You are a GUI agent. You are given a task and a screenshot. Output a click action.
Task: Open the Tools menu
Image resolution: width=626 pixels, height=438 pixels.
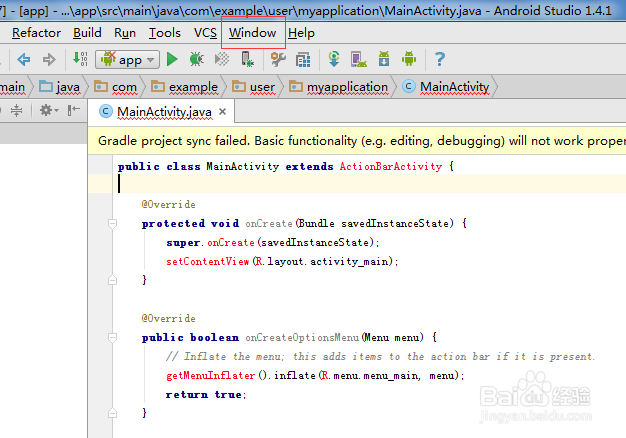click(x=164, y=33)
